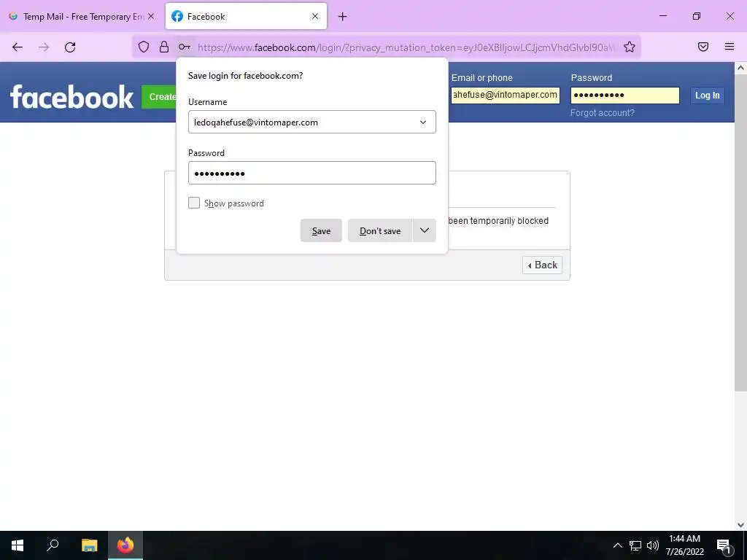Viewport: 747px width, 560px height.
Task: Open the Windows Start menu
Action: point(18,545)
